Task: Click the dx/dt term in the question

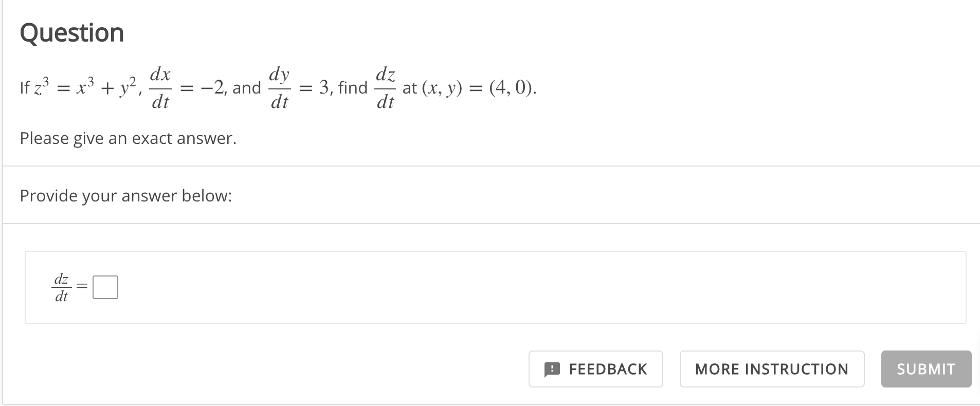Action: (x=160, y=87)
